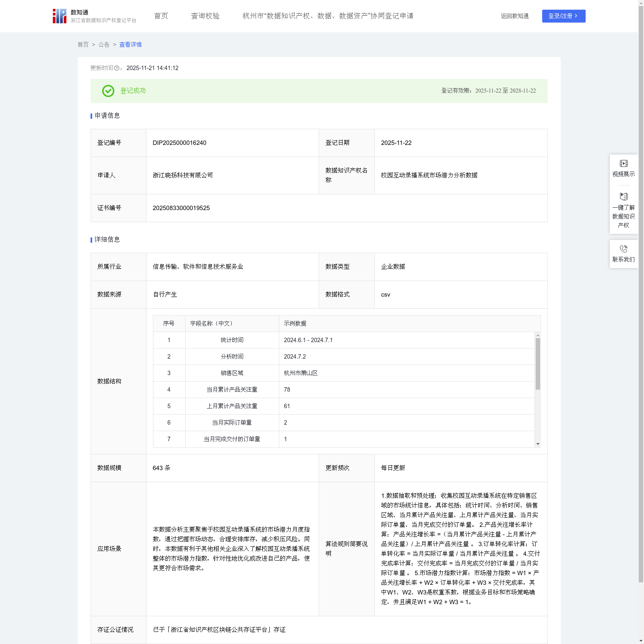
Task: Click the name 校园互动录播系统市场潜力分析数据
Action: [x=429, y=175]
